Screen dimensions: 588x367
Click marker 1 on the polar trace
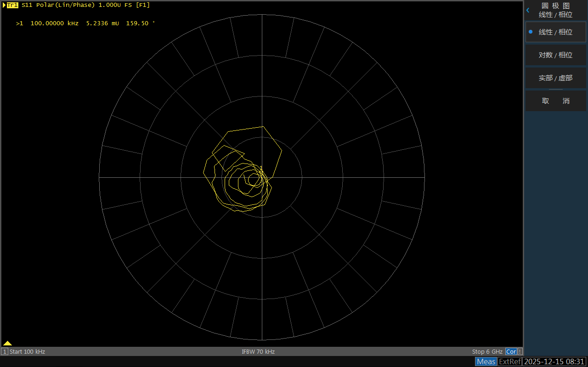(x=261, y=173)
